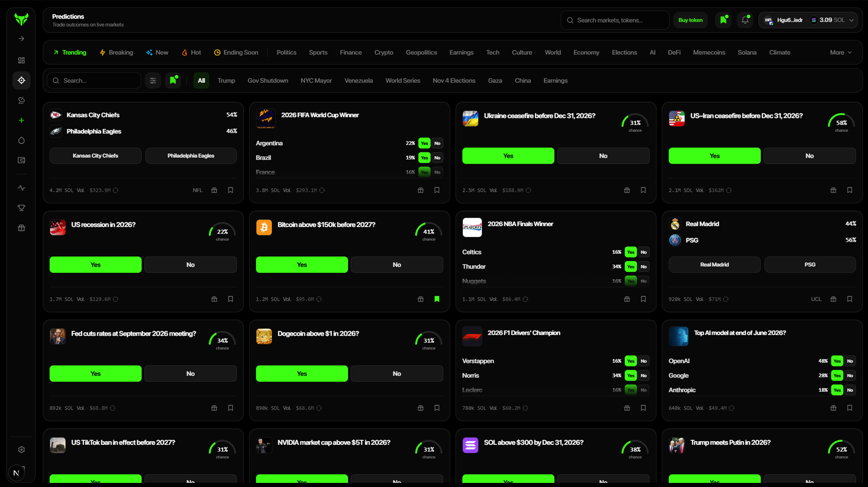868x487 pixels.
Task: Bookmark the US–Iran ceasefire market
Action: click(850, 190)
